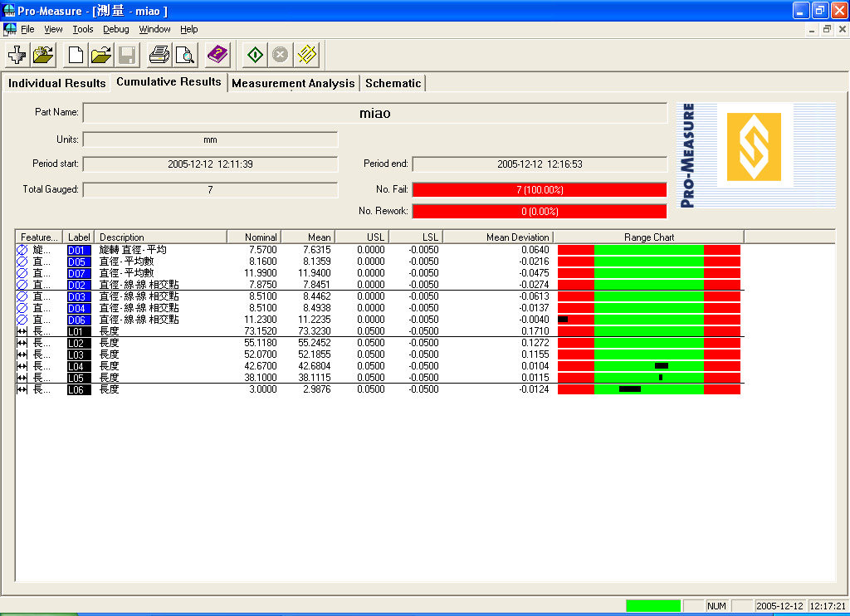Open the File menu

(x=27, y=29)
